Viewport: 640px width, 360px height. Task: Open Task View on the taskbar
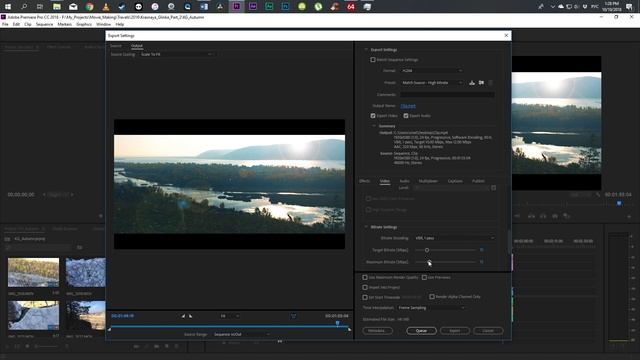(x=40, y=7)
